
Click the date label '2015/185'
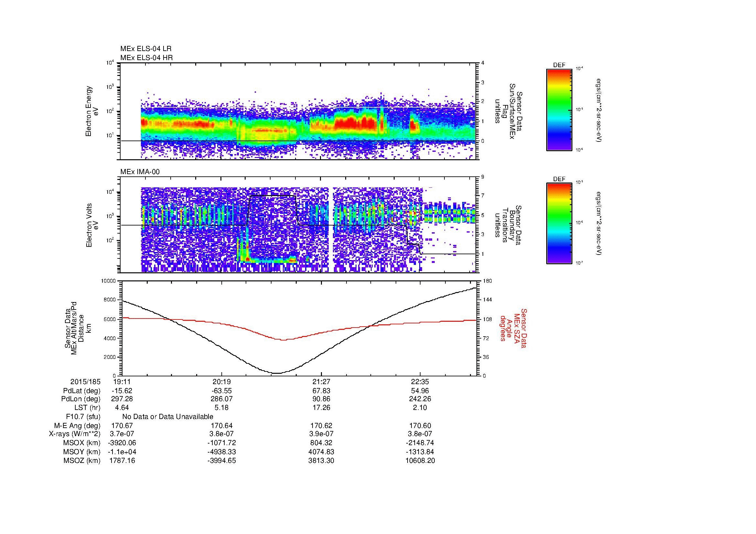coord(85,382)
